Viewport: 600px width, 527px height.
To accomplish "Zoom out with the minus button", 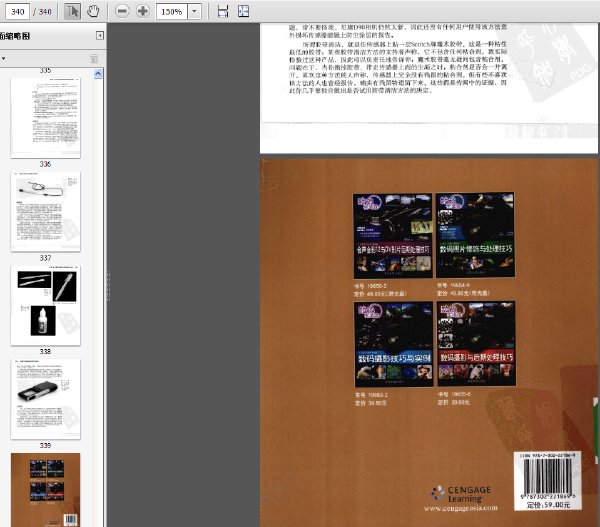I will tap(122, 11).
